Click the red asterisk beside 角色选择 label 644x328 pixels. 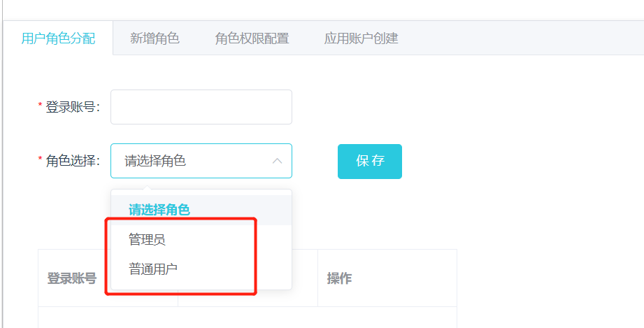coord(40,160)
